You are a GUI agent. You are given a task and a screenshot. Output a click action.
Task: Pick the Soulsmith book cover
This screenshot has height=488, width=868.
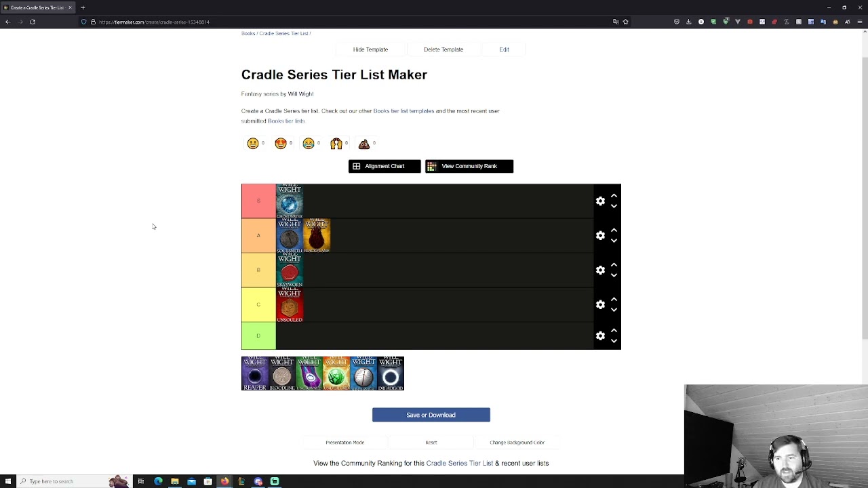290,235
